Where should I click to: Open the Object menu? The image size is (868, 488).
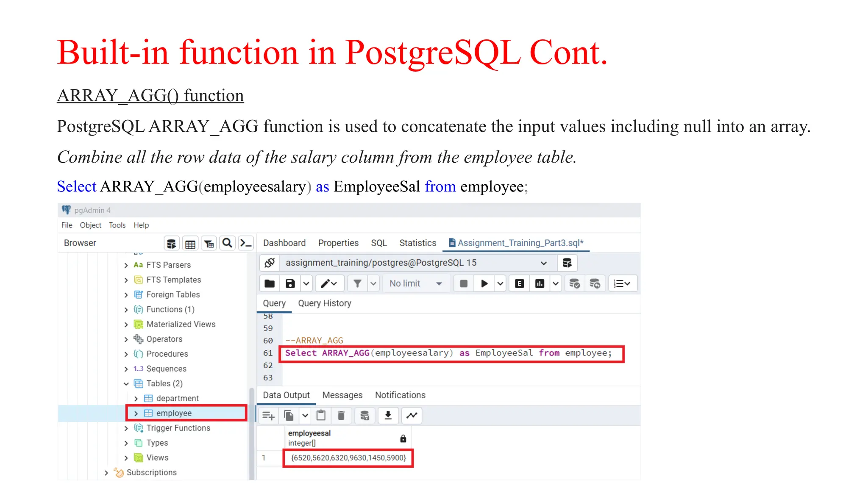(91, 225)
